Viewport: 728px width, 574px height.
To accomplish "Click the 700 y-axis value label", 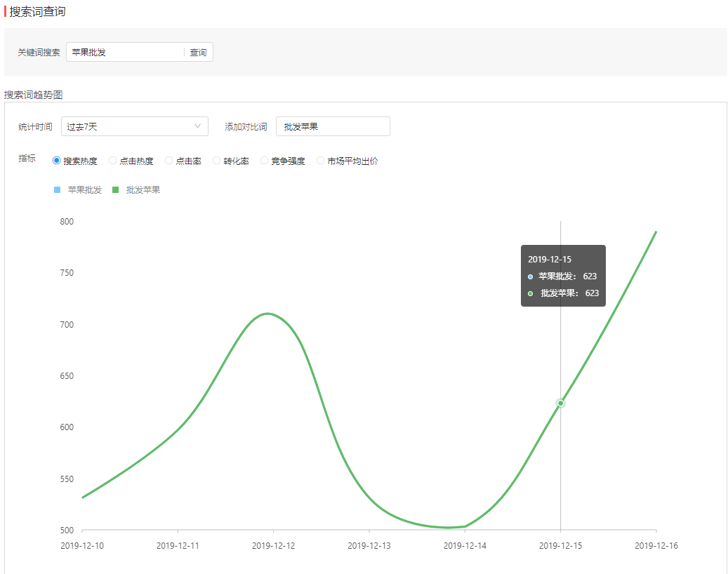I will pos(67,324).
